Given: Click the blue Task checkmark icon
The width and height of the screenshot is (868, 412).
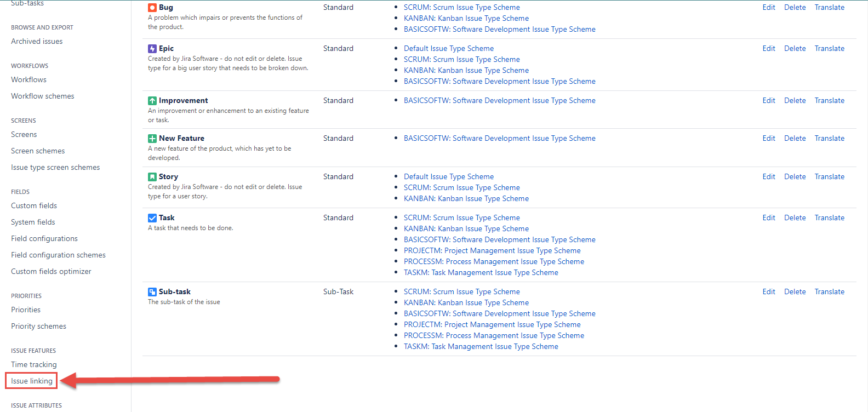Looking at the screenshot, I should point(152,218).
